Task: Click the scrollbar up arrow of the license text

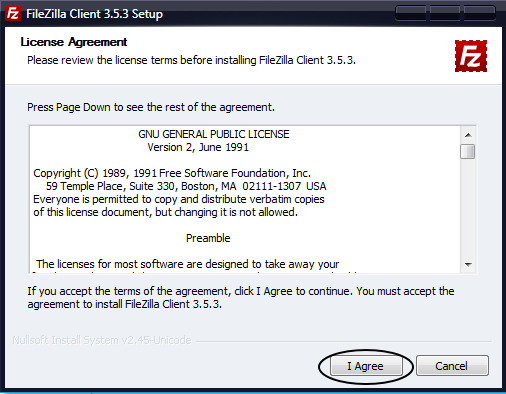Action: [468, 135]
